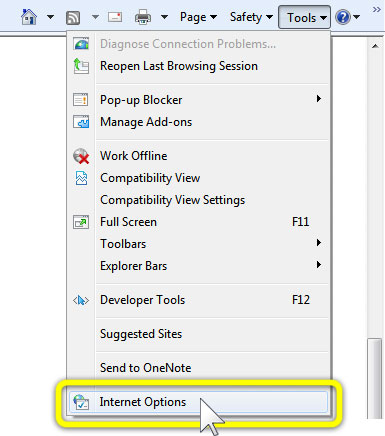Expand the Home button dropdown arrow
385x436 pixels.
click(50, 17)
